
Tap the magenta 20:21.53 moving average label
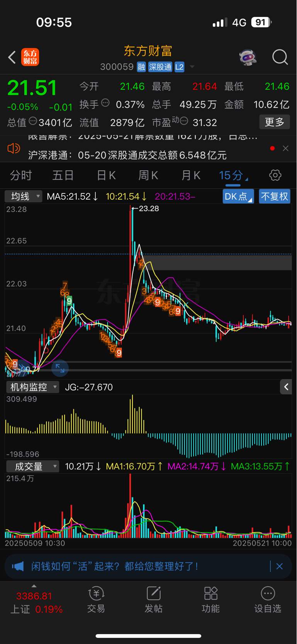click(175, 196)
